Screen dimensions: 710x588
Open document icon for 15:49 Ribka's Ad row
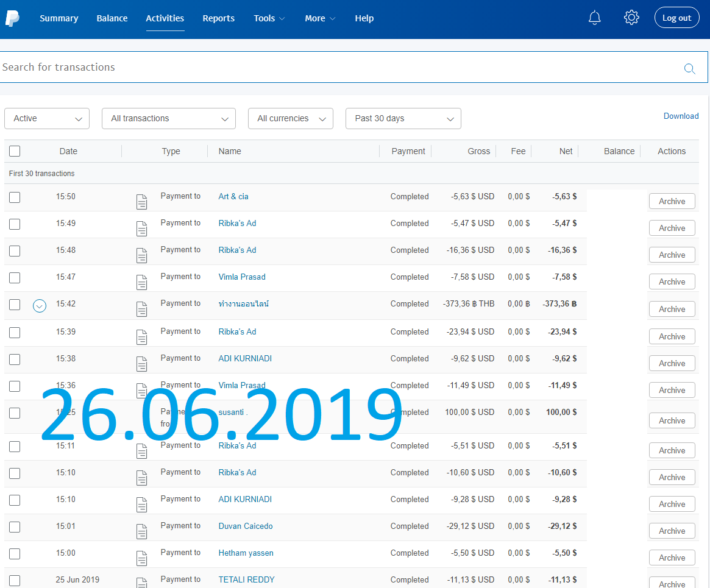pos(142,228)
